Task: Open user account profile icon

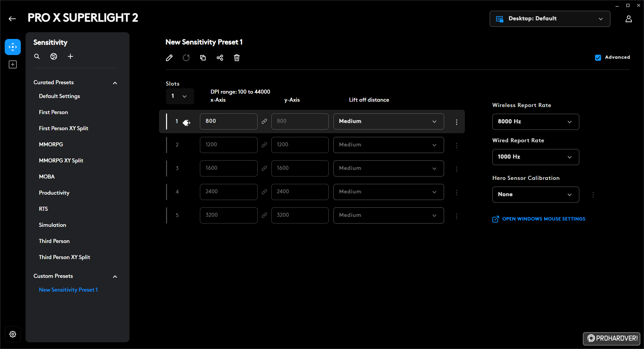Action: 629,19
